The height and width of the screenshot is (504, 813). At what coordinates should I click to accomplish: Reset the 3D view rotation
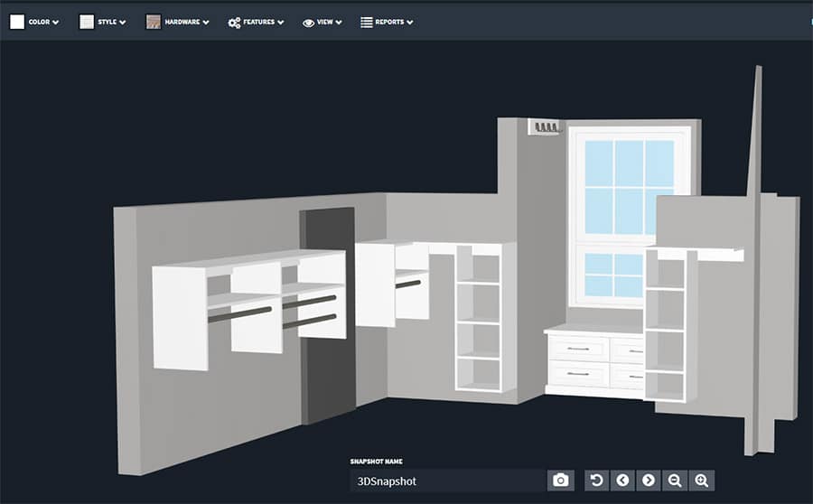pyautogui.click(x=597, y=481)
